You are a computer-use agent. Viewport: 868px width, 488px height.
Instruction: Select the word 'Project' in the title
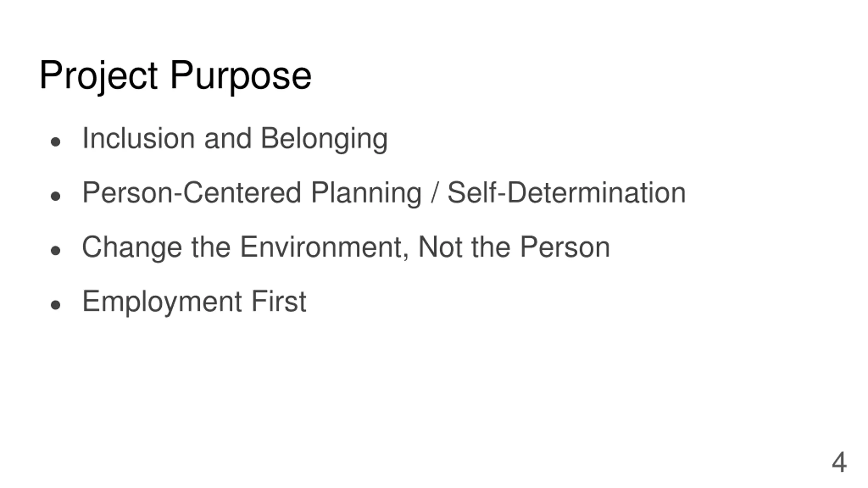[x=98, y=76]
